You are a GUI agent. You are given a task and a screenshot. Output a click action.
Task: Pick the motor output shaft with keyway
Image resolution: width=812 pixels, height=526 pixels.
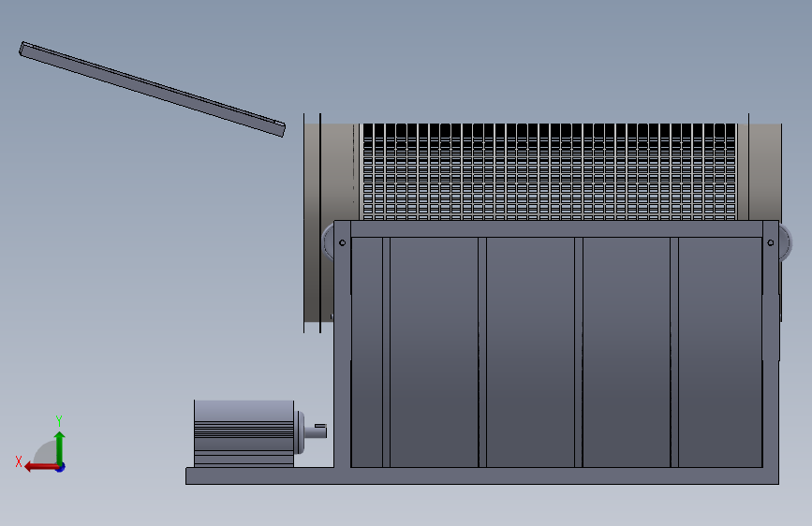tap(316, 431)
